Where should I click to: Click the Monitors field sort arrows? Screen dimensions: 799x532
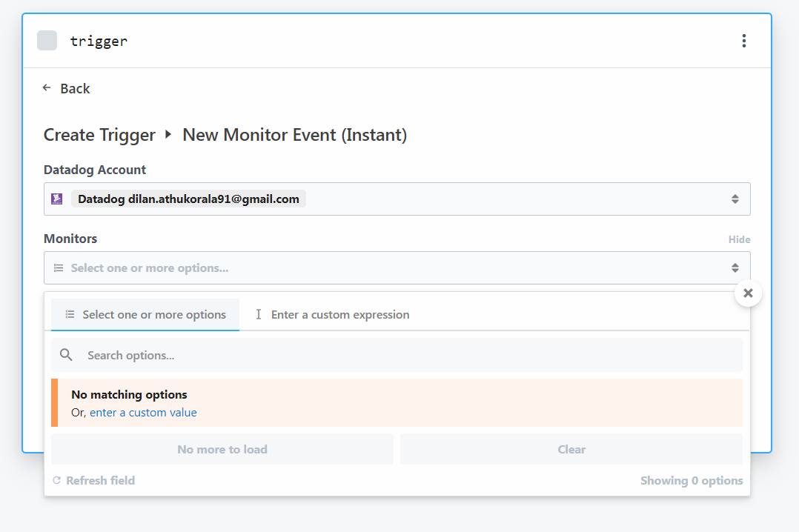point(735,267)
